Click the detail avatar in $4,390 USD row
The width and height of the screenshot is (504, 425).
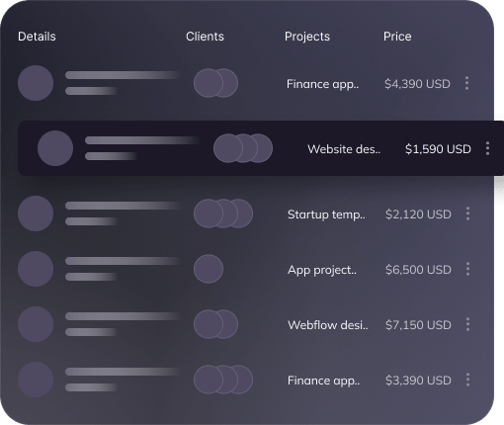(x=36, y=83)
